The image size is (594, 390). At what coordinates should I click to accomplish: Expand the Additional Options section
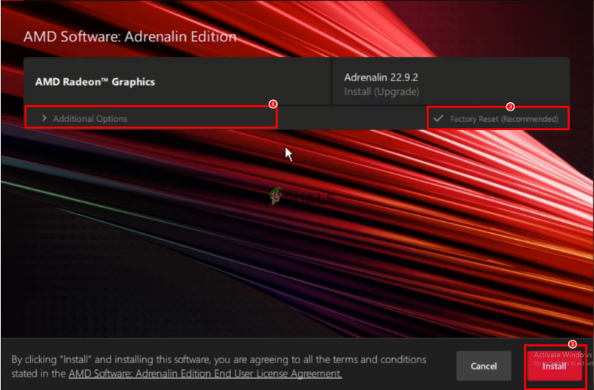(151, 118)
